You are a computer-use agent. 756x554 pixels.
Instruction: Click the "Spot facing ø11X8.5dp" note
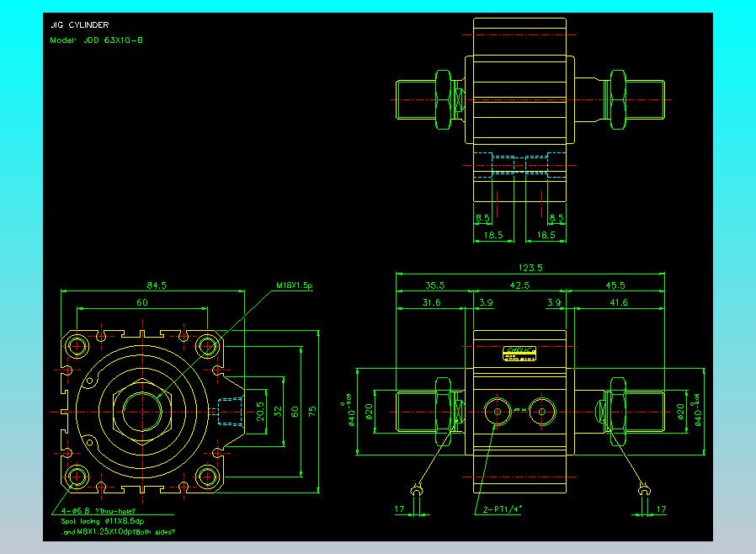[102, 521]
